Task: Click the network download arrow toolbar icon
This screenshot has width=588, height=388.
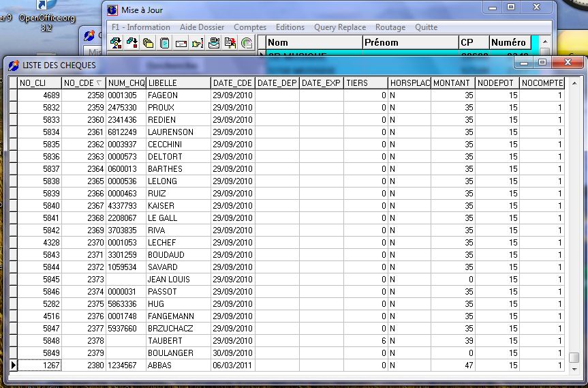Action: tap(132, 43)
